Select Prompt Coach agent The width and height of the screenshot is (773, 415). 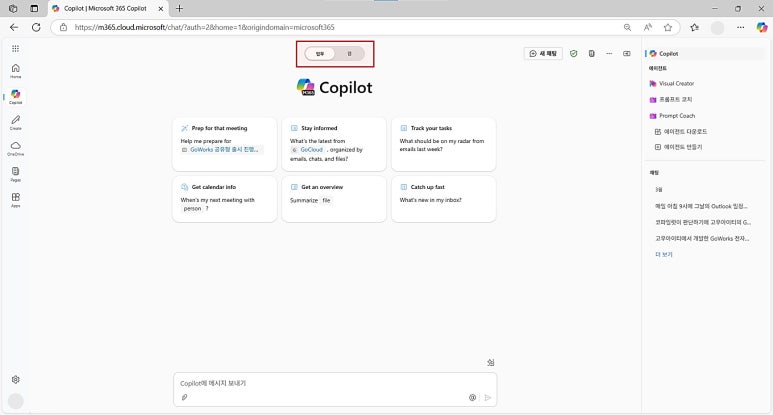coord(676,115)
